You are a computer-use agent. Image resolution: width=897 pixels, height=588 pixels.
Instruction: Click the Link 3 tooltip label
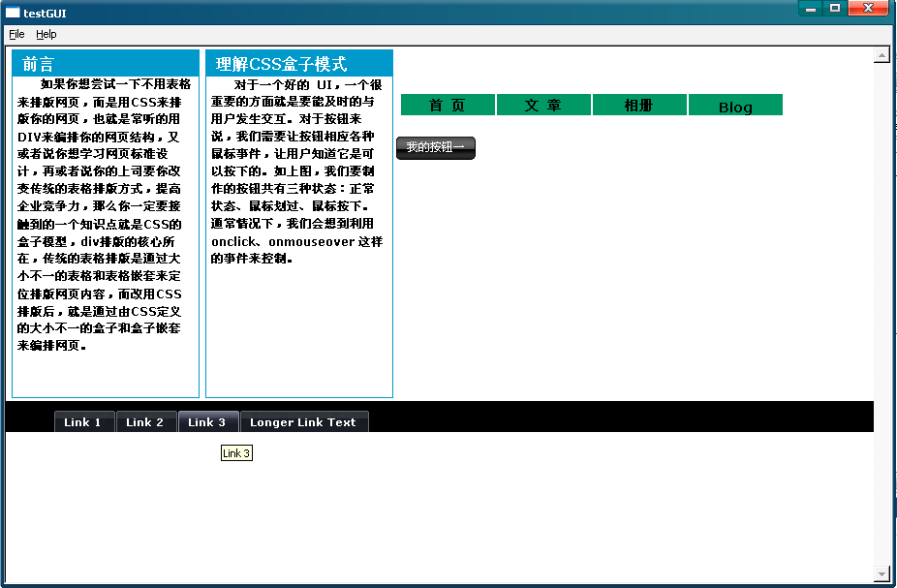tap(236, 453)
